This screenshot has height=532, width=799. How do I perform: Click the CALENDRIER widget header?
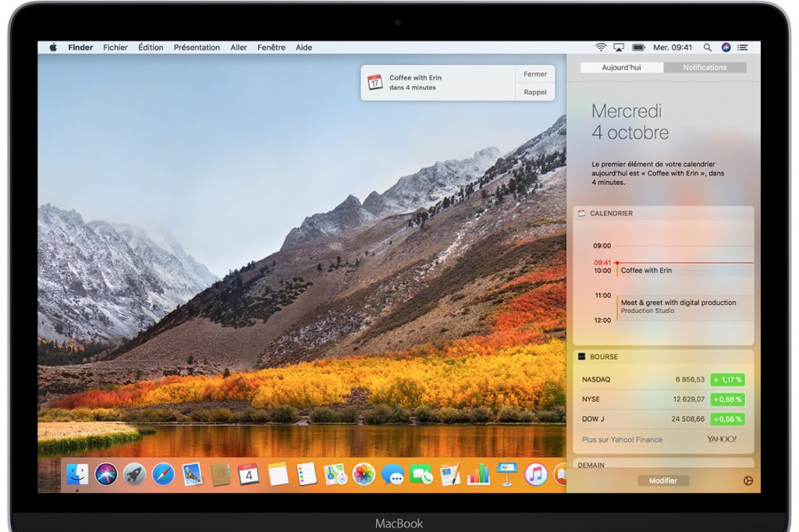[663, 213]
